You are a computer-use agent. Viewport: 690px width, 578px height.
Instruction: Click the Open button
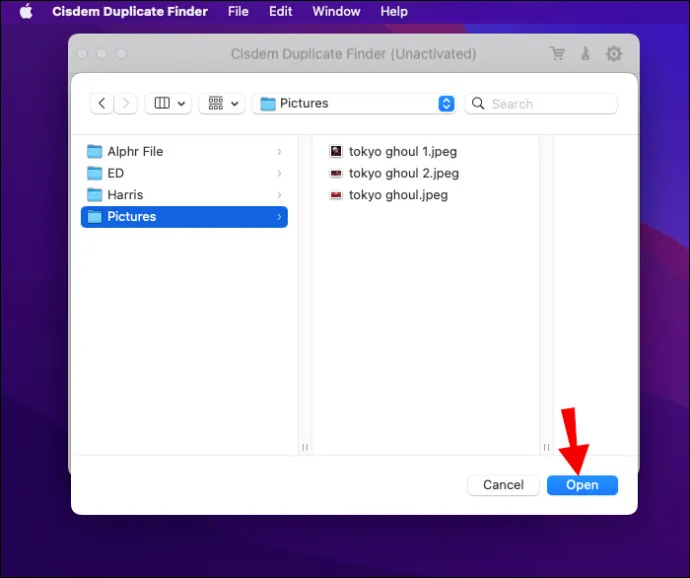(582, 485)
